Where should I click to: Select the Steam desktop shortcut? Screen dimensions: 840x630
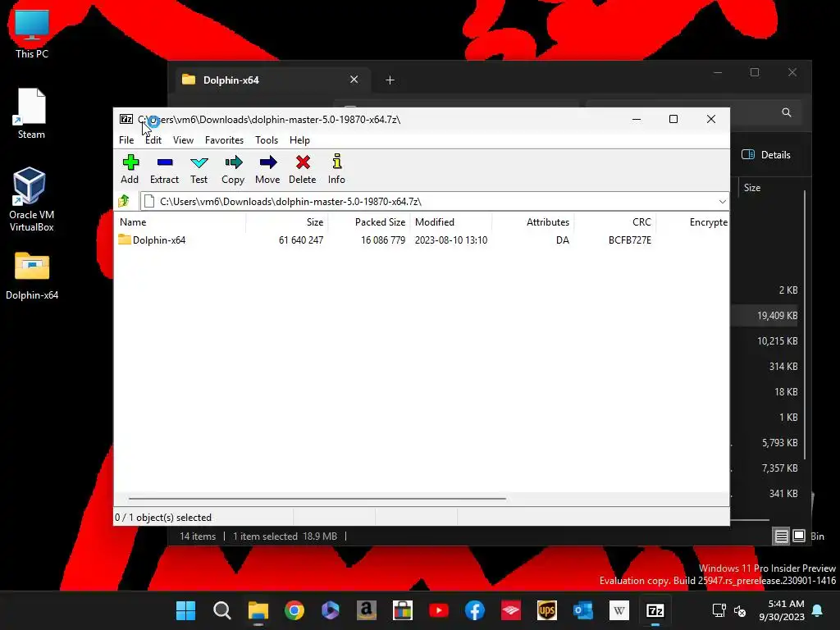(32, 114)
